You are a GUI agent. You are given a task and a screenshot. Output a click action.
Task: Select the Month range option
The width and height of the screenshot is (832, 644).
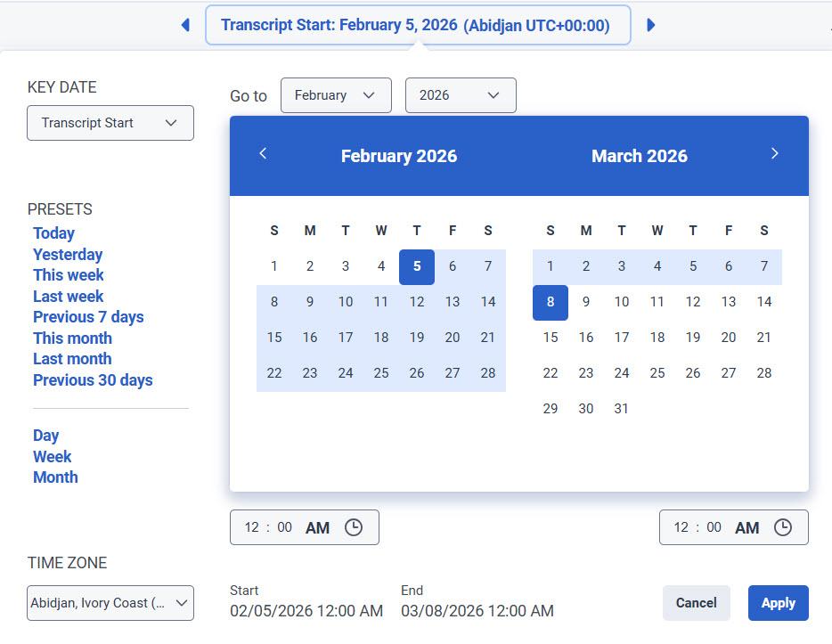[x=55, y=477]
